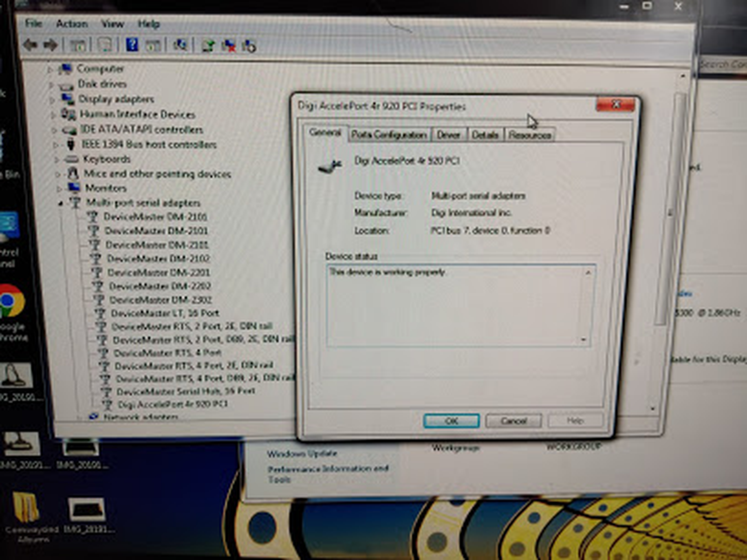Click the 'PCI bus 7, device 0, function 0' text

click(490, 231)
